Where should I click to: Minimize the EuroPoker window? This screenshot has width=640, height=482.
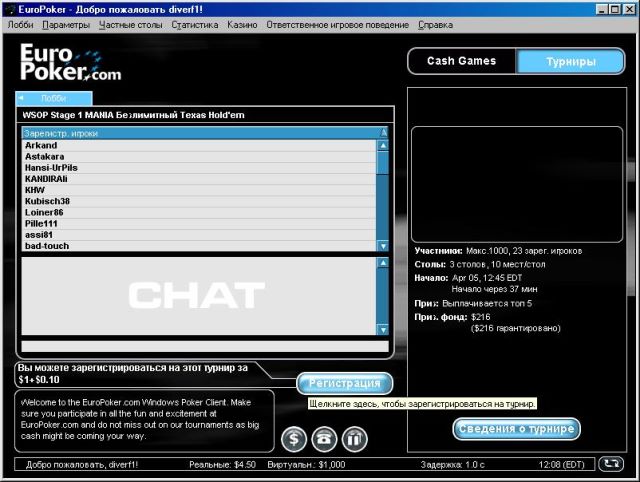(x=602, y=9)
